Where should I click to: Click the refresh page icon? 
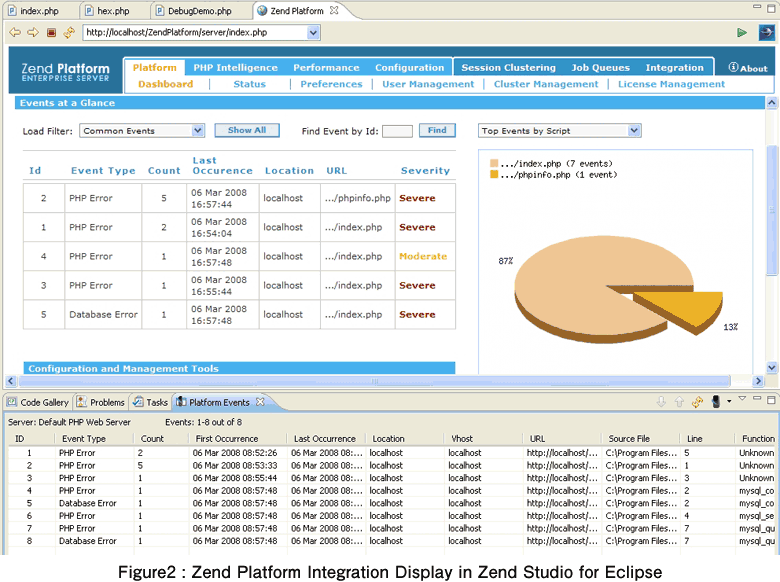coord(69,32)
